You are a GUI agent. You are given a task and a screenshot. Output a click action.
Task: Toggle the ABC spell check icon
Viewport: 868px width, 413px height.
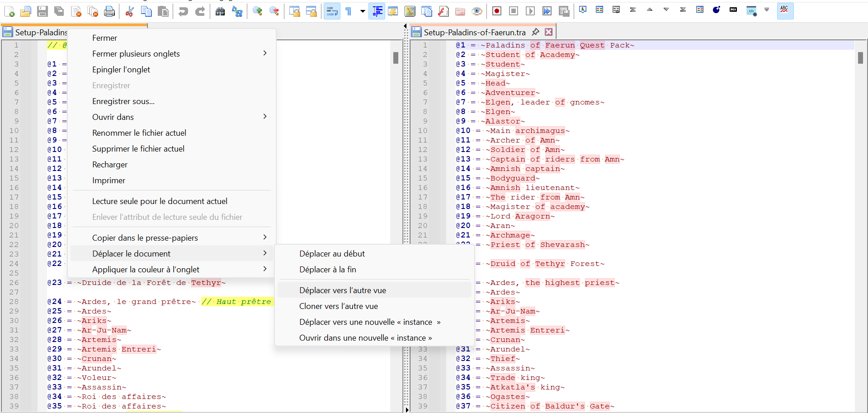point(785,11)
